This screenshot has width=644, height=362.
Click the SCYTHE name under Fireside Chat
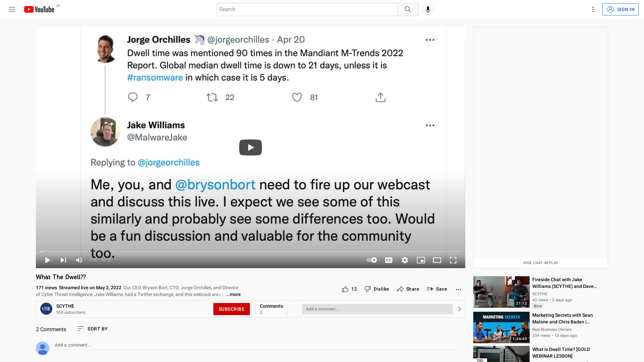click(x=540, y=294)
